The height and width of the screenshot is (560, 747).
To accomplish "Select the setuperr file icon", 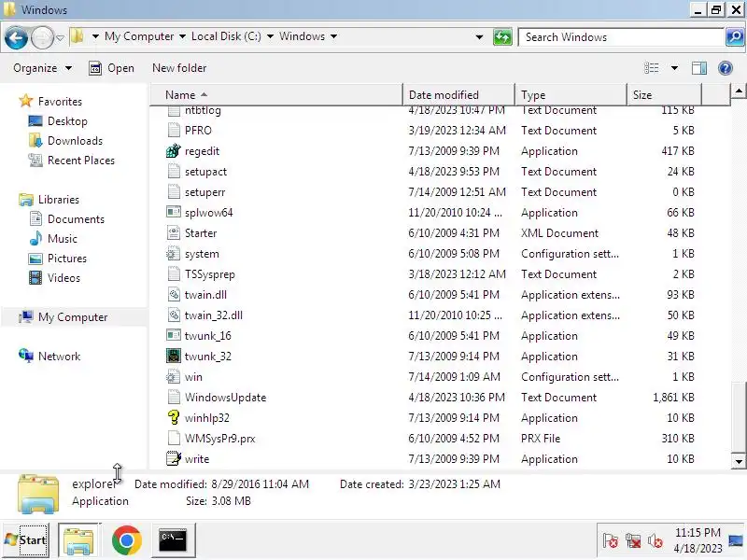I will [x=174, y=192].
